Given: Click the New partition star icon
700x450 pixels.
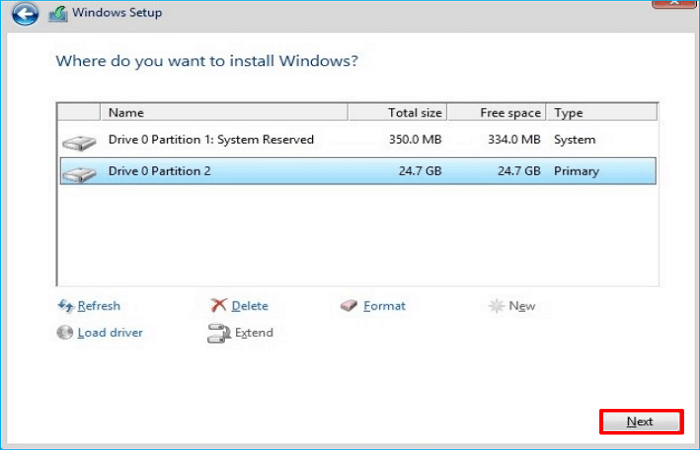Looking at the screenshot, I should (496, 306).
